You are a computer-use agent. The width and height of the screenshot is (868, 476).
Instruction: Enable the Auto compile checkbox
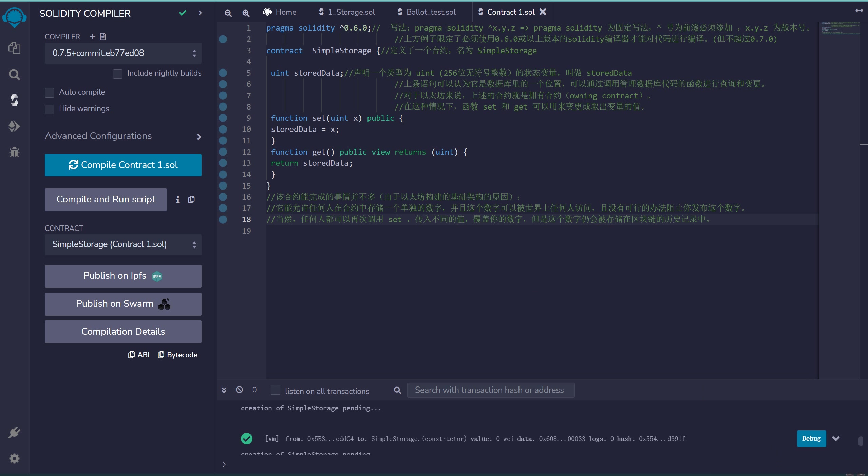coord(50,93)
